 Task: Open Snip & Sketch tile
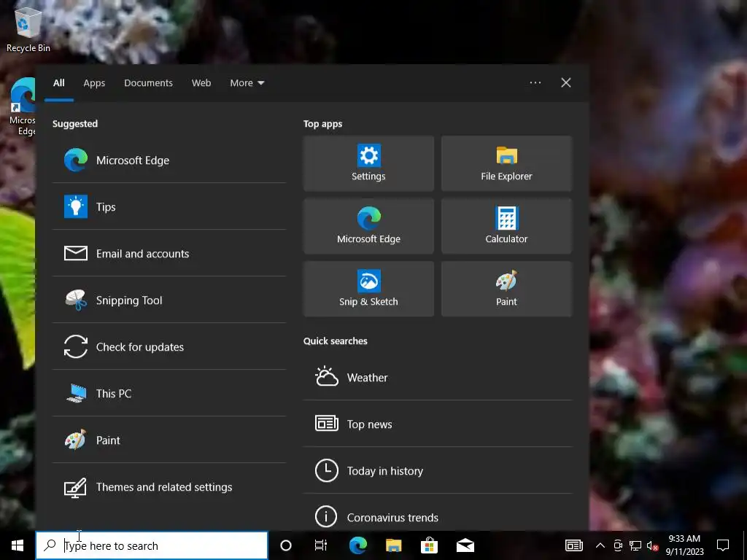(x=368, y=289)
